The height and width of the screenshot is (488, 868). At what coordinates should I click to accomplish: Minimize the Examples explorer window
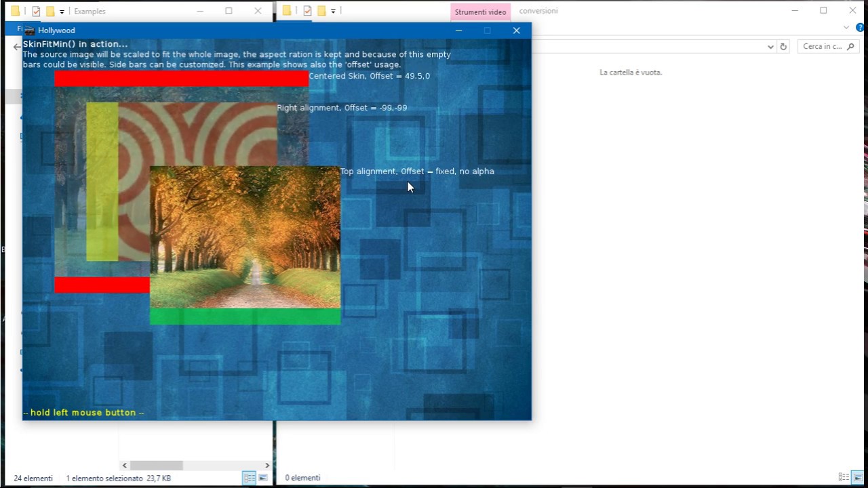click(x=200, y=11)
